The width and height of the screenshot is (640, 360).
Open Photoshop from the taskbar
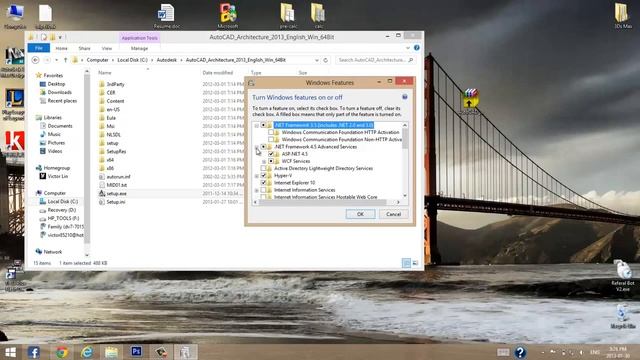(136, 351)
